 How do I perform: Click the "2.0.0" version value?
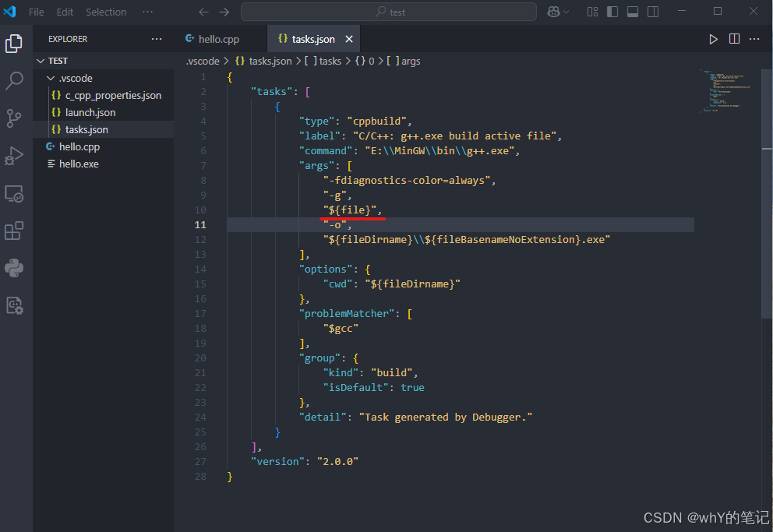tap(337, 462)
